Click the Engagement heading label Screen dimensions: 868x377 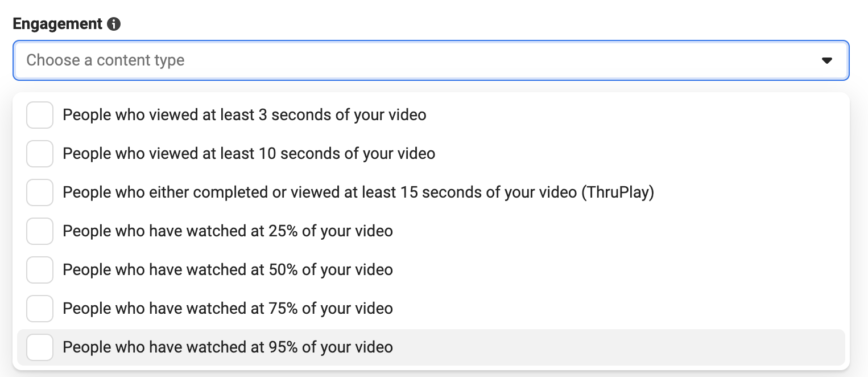click(57, 24)
